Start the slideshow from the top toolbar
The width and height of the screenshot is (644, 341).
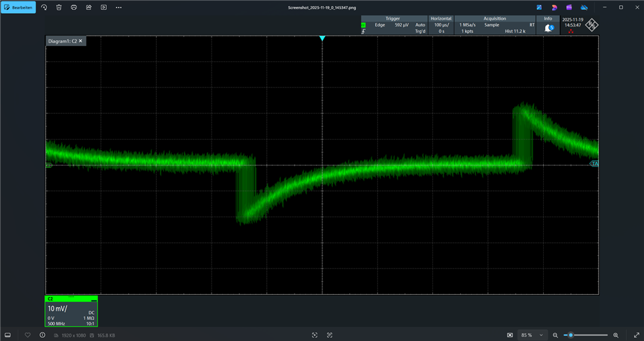103,7
